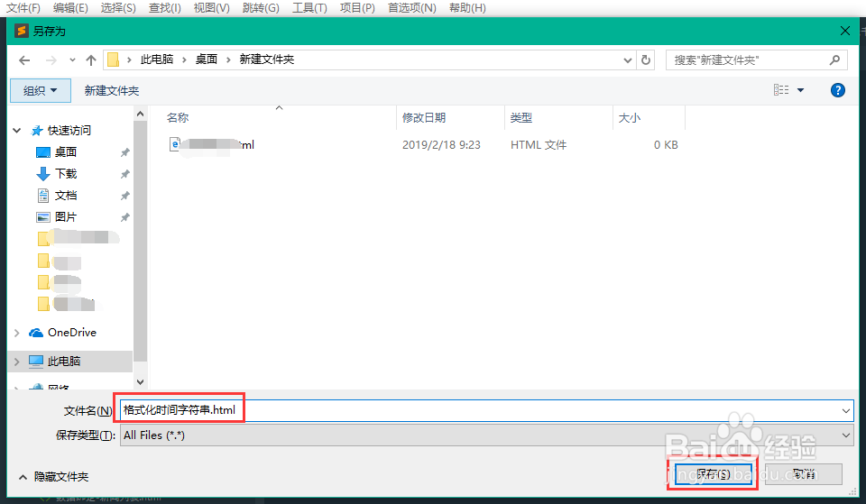Go up one folder level
866x504 pixels.
coord(91,60)
